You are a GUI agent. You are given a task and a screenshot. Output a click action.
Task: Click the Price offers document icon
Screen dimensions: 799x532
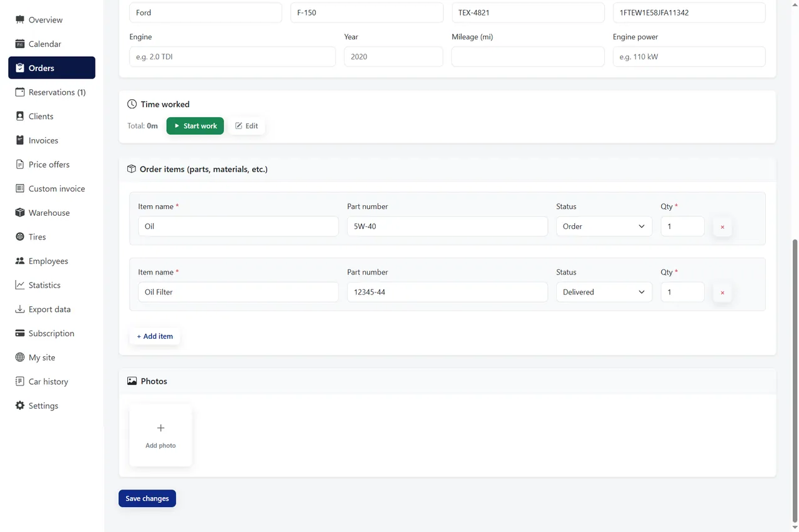coord(20,165)
